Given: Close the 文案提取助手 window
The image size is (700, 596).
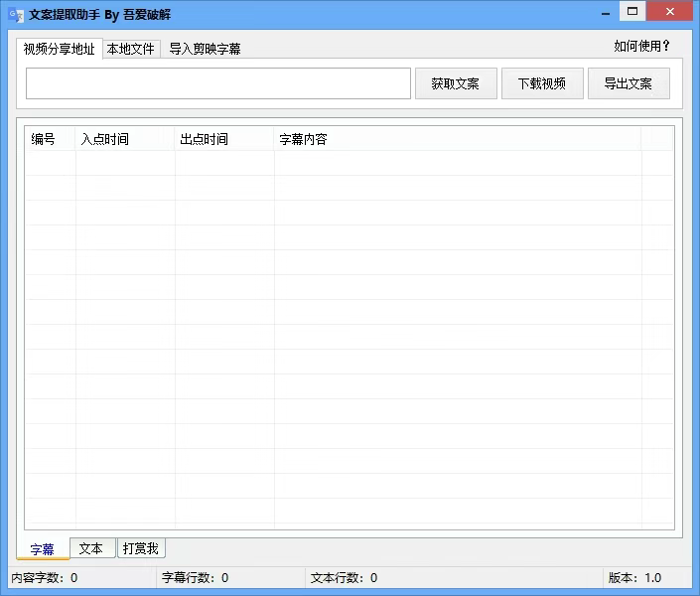Looking at the screenshot, I should pyautogui.click(x=670, y=12).
